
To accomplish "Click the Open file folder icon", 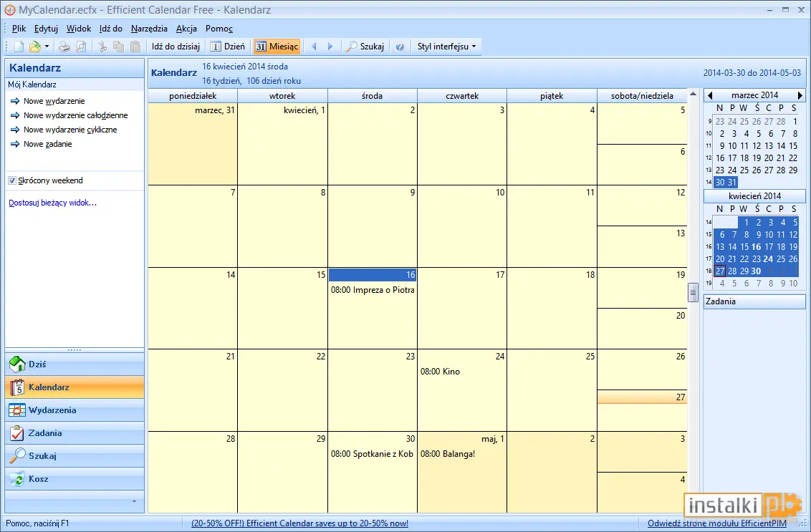I will (34, 47).
